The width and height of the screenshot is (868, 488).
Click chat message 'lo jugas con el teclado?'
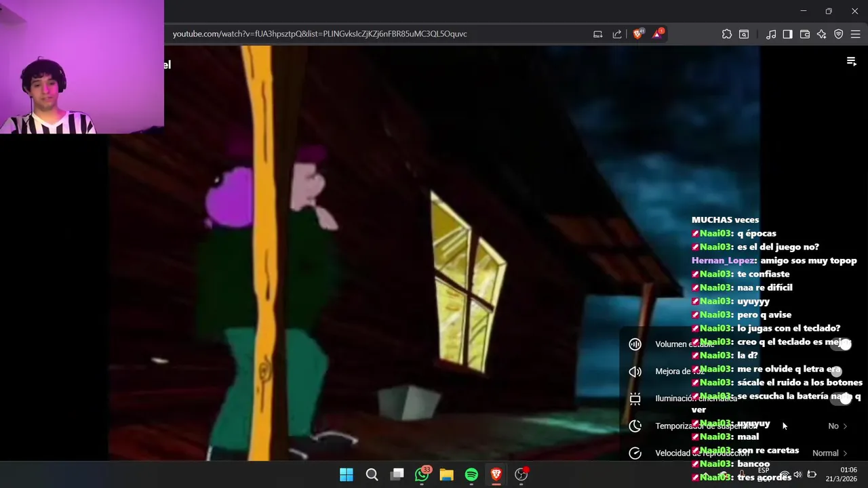coord(789,328)
